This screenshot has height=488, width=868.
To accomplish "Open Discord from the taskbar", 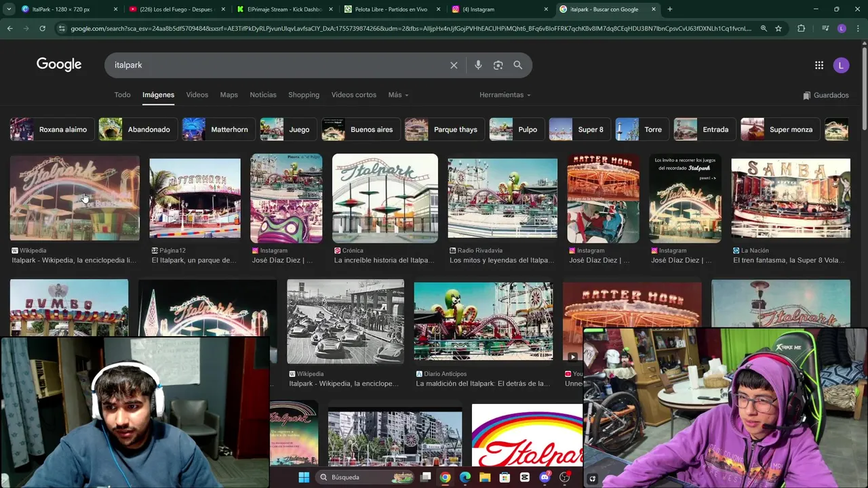I will pos(545,477).
